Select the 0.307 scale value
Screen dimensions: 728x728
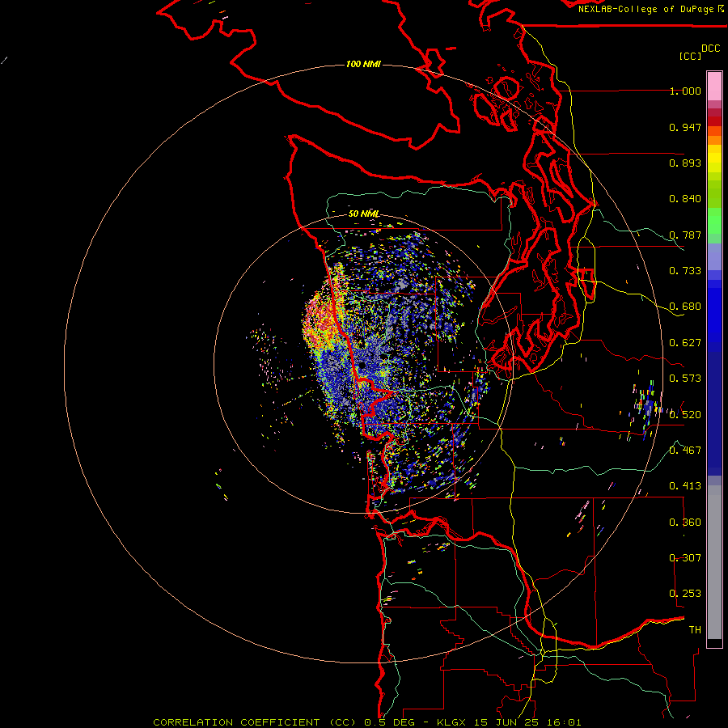pos(685,558)
